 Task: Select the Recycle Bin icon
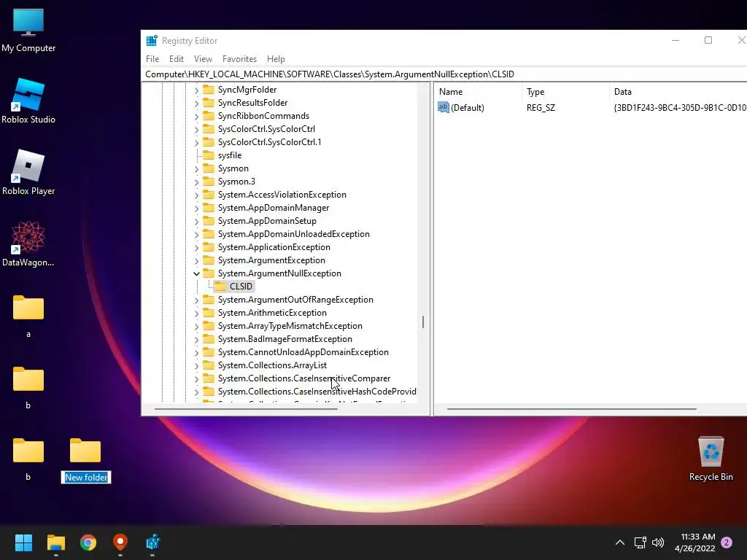click(x=711, y=459)
